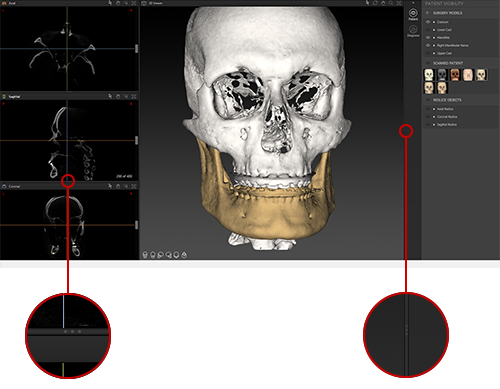Toggle the Scanned Patient section header
The image size is (500, 389).
coord(448,63)
